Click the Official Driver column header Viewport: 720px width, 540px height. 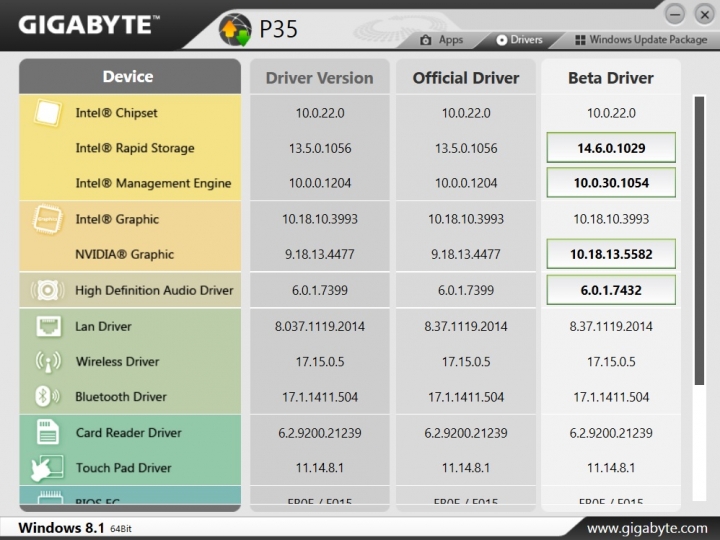(466, 77)
